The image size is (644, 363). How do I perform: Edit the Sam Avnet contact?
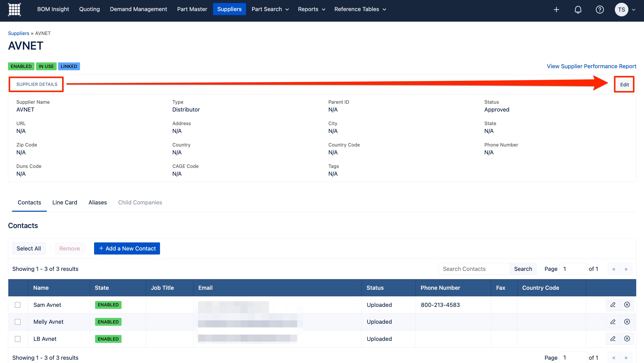pos(613,305)
